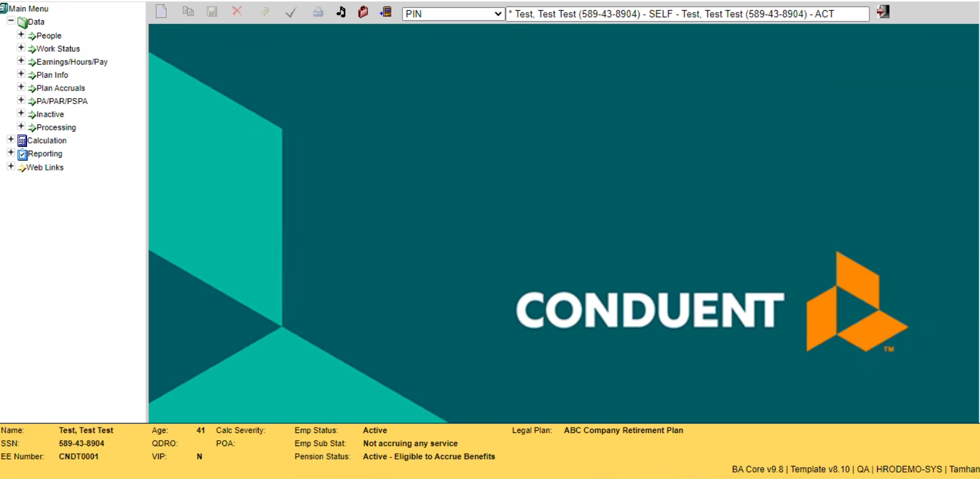Expand the Web Links node
980x479 pixels.
tap(11, 166)
